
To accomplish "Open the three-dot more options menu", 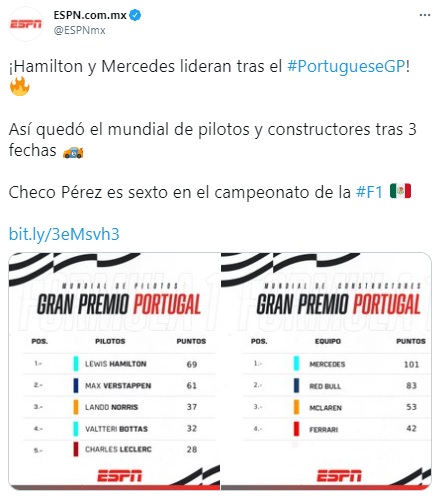I will pyautogui.click(x=424, y=15).
